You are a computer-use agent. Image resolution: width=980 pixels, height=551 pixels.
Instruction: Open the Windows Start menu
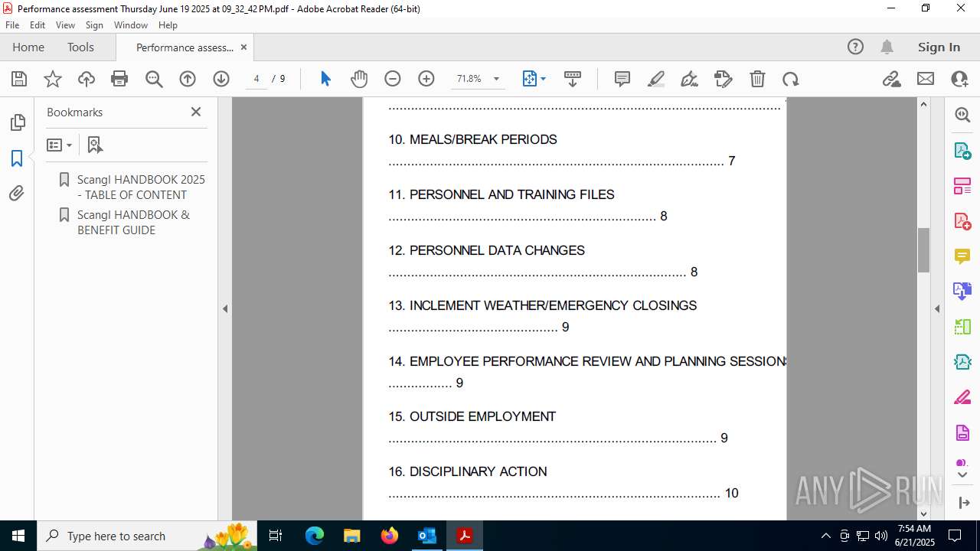click(18, 536)
